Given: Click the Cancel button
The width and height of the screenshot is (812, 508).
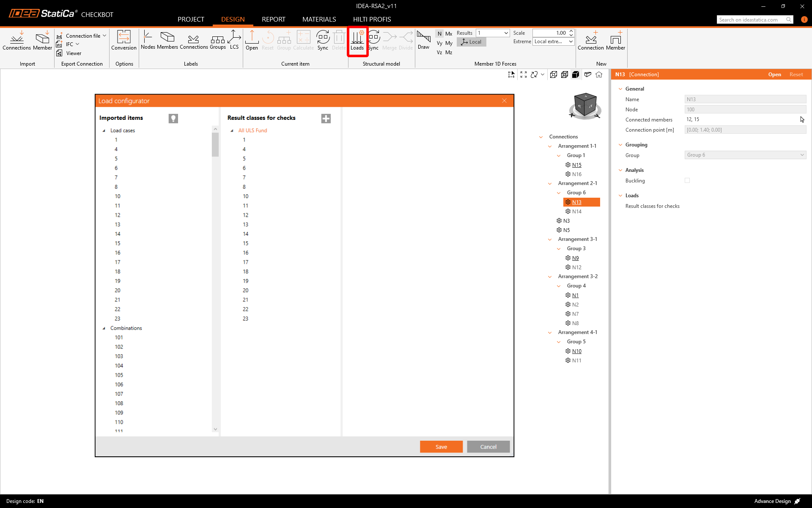Looking at the screenshot, I should (488, 447).
